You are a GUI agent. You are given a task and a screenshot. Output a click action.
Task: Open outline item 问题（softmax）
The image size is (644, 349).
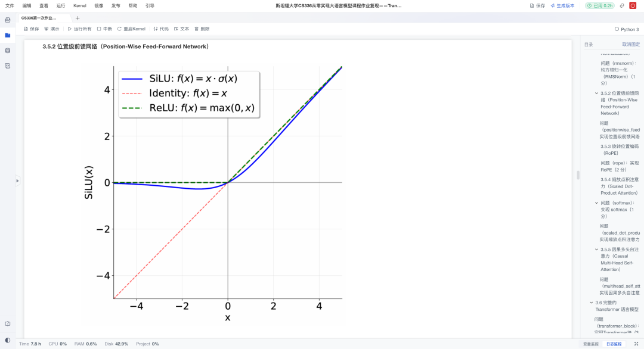pos(618,210)
